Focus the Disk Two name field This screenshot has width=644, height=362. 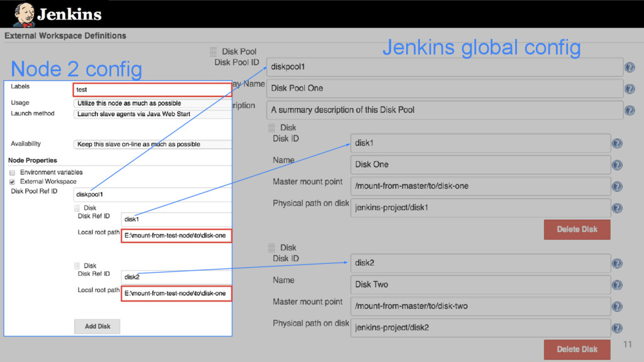[480, 285]
